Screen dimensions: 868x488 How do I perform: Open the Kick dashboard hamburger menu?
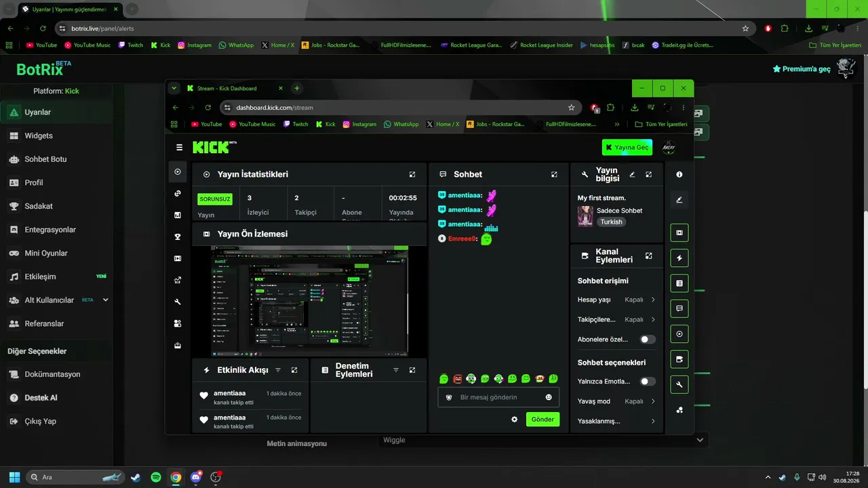pos(179,147)
